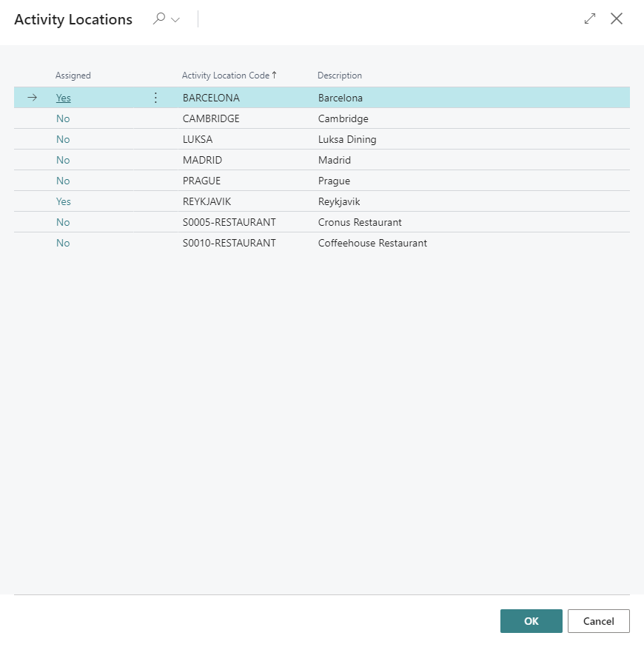Select the PRAGUE location row
644x647 pixels.
(201, 181)
